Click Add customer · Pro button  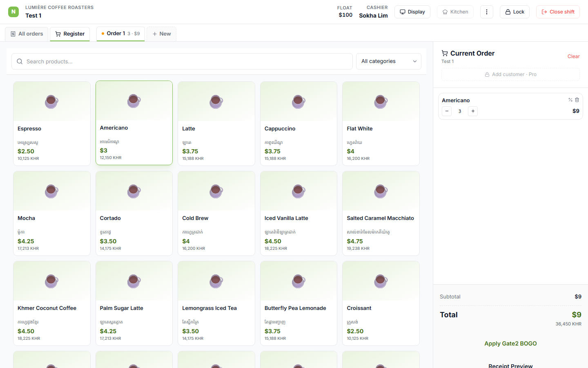tap(510, 74)
